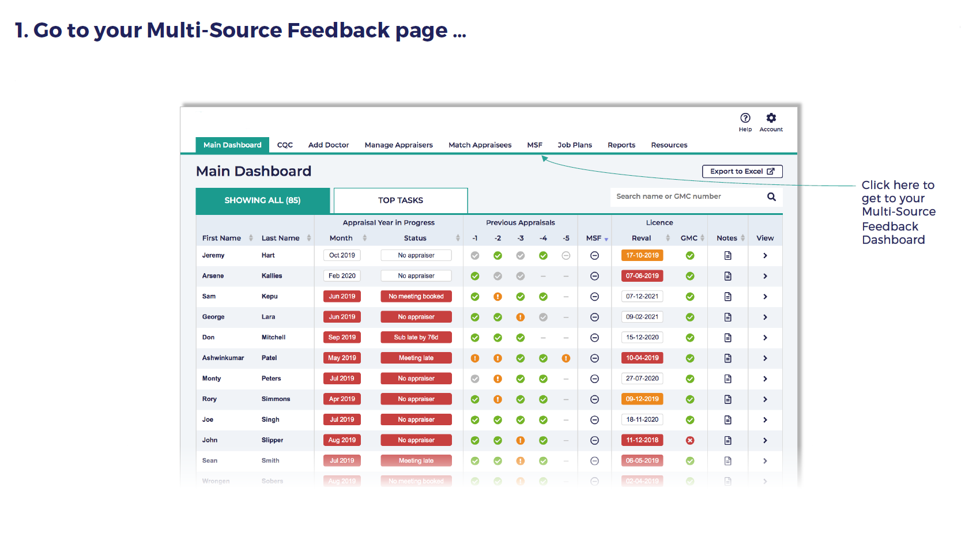
Task: Click the Search name or GMC number field
Action: click(x=686, y=197)
